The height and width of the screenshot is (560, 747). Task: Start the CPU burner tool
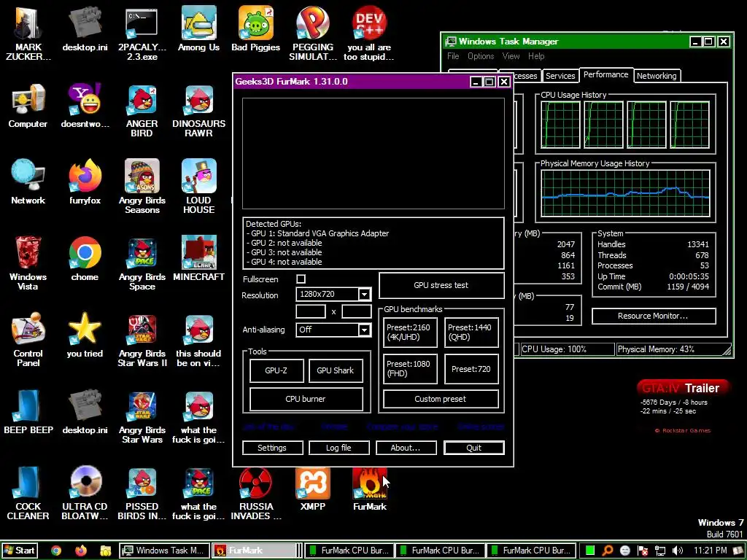[x=306, y=399]
